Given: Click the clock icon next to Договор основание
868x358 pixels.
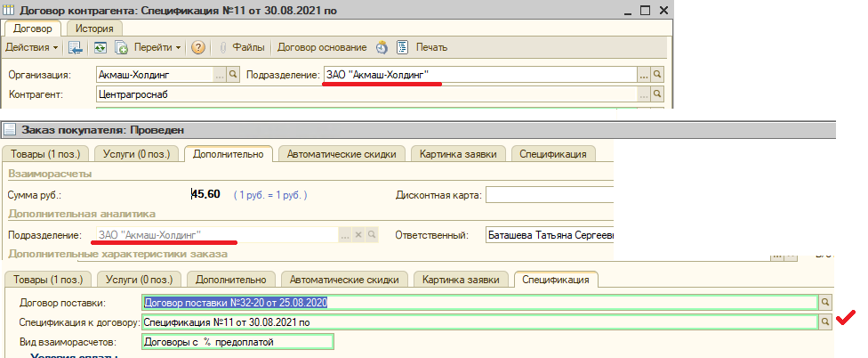Looking at the screenshot, I should click(x=382, y=48).
